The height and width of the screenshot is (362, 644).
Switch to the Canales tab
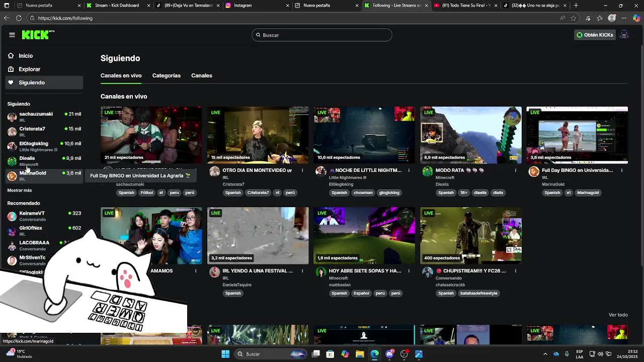point(202,75)
